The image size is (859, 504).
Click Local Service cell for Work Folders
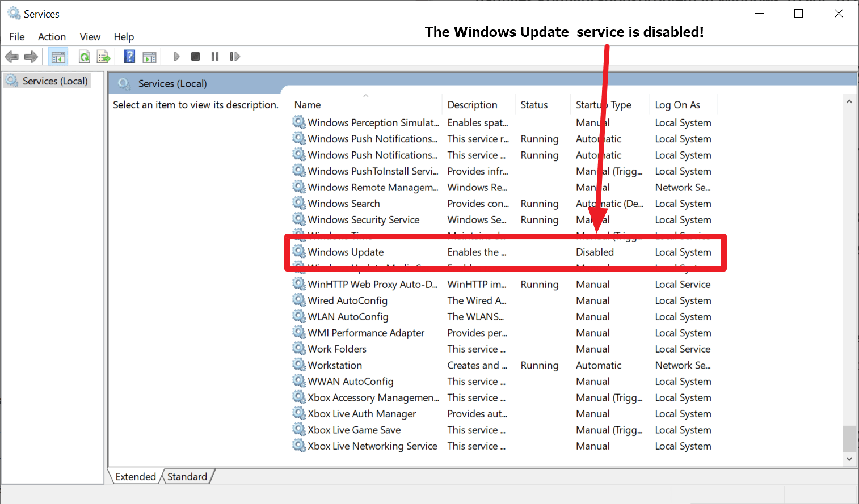[683, 349]
